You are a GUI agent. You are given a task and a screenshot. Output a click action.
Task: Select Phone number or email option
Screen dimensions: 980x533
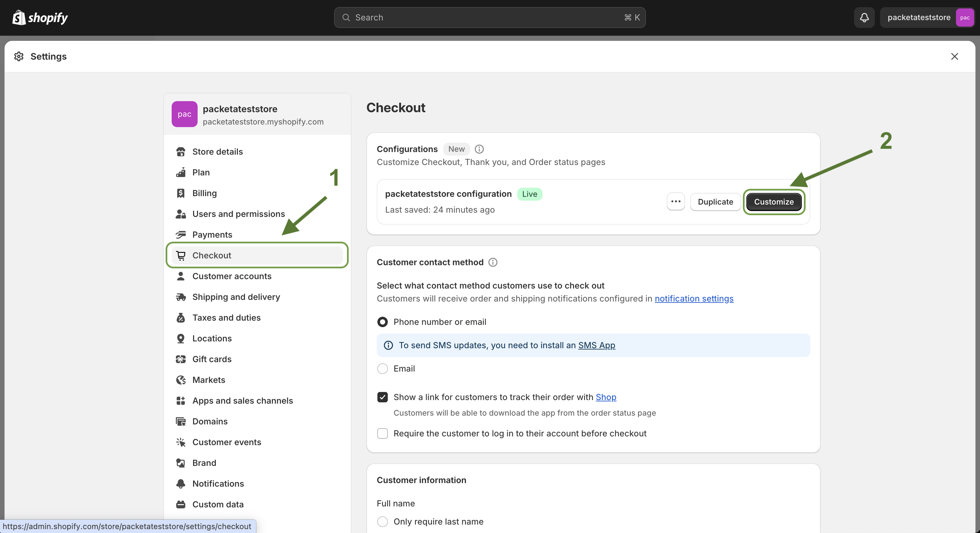(x=382, y=322)
